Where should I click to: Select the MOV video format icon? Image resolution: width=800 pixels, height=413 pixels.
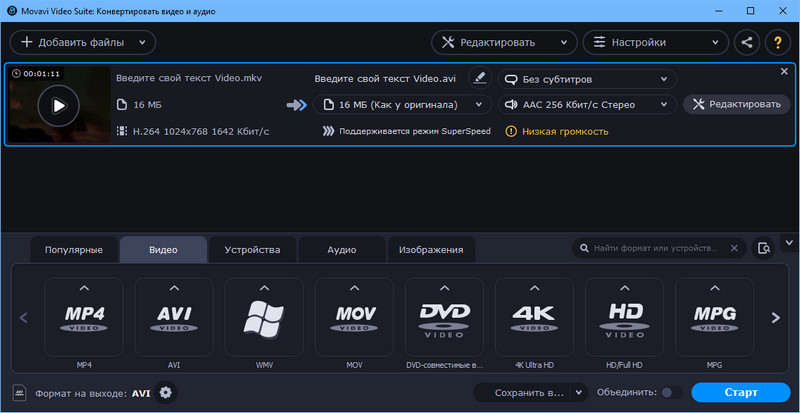(354, 317)
